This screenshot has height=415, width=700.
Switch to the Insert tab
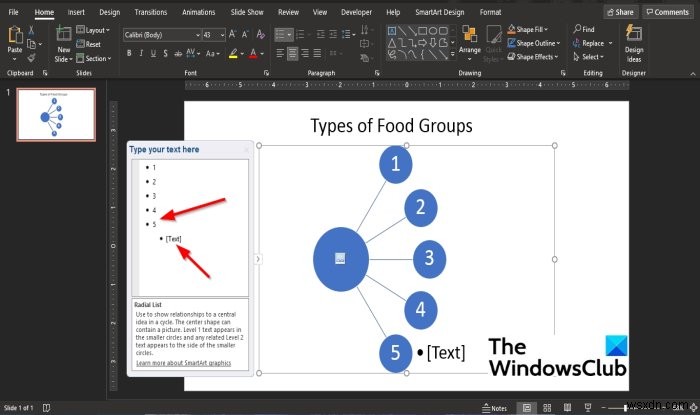click(76, 12)
